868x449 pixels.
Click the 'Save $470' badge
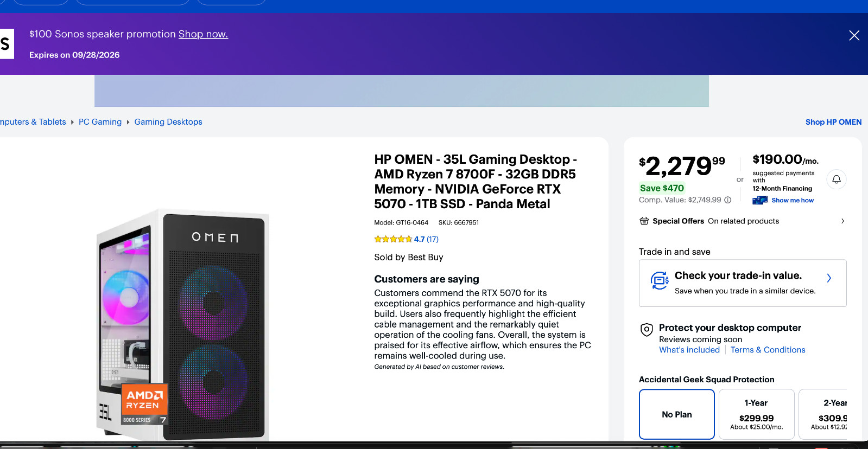click(x=662, y=188)
